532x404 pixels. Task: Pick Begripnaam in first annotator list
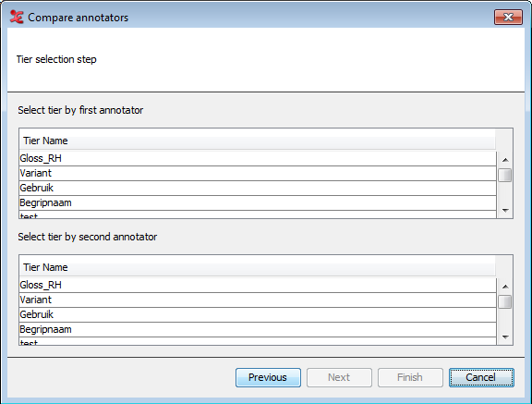258,203
